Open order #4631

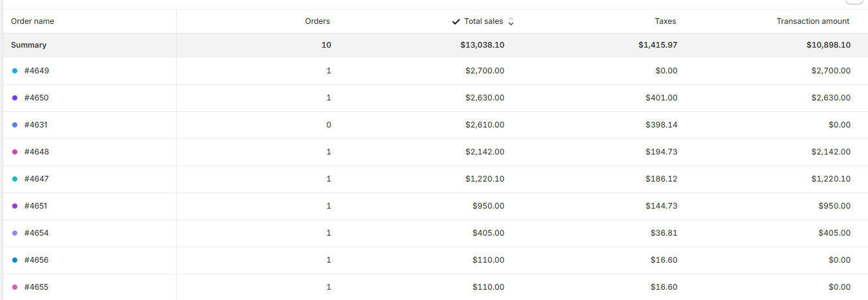coord(36,125)
